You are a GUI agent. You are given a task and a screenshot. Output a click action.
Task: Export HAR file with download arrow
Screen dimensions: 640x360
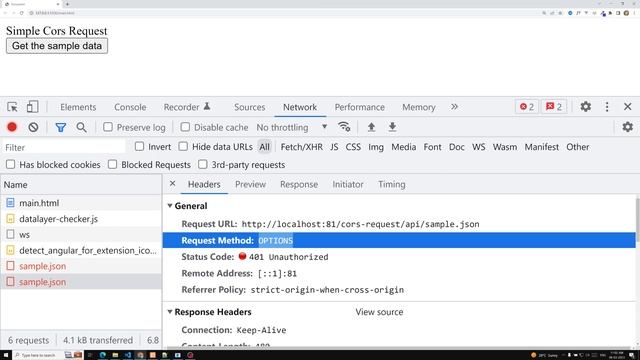pyautogui.click(x=392, y=127)
